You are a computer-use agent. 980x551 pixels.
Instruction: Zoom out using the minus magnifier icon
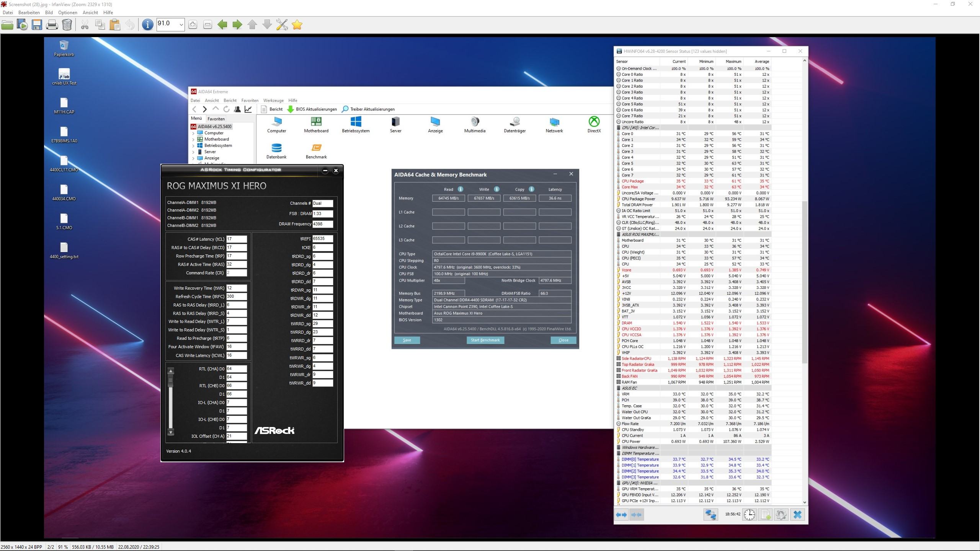(207, 25)
